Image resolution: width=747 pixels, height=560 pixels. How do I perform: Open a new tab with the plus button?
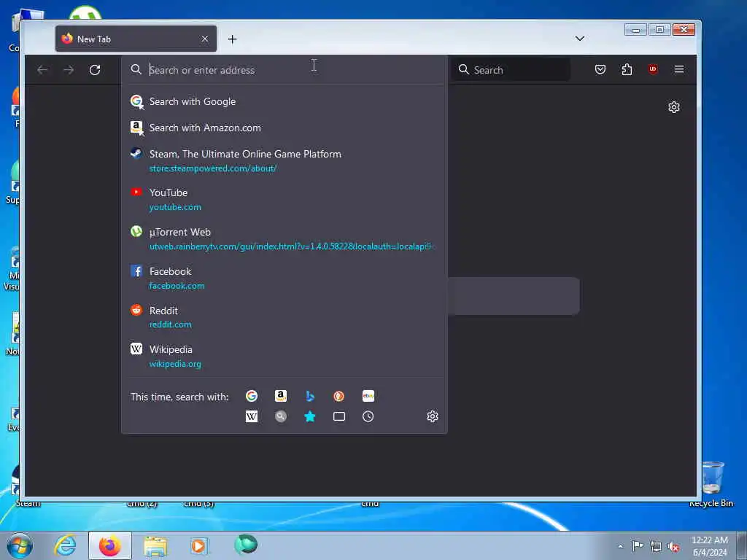(232, 39)
